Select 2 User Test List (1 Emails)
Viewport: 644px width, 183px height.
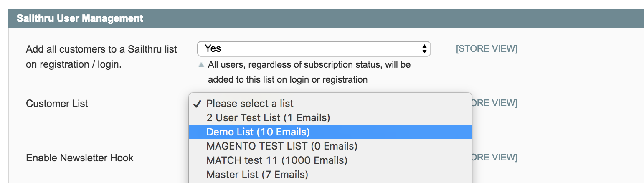(268, 118)
